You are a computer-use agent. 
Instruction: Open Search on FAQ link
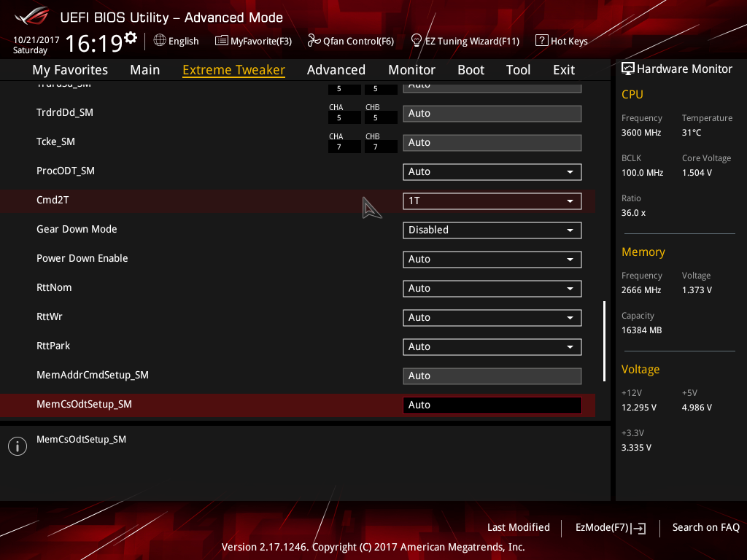coord(706,528)
